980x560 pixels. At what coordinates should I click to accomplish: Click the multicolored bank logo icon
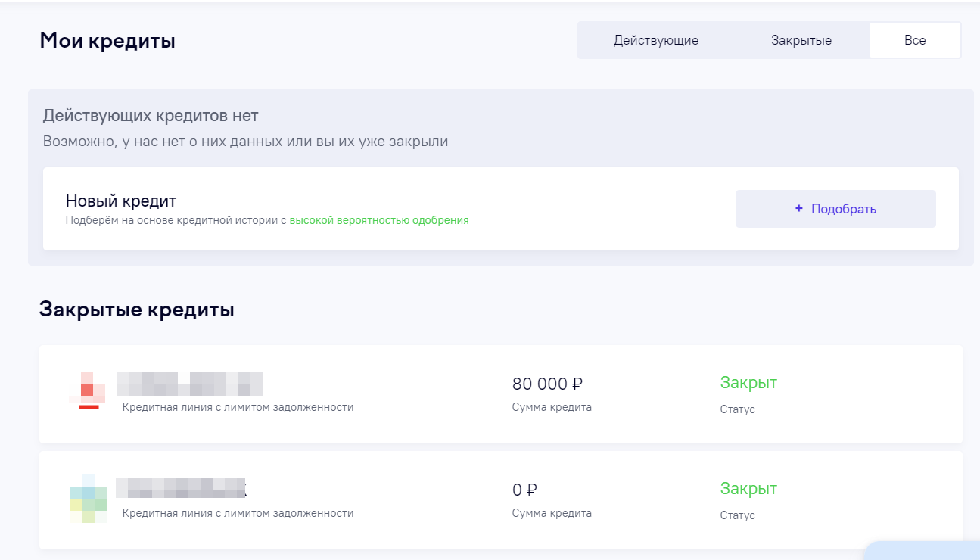pos(88,499)
